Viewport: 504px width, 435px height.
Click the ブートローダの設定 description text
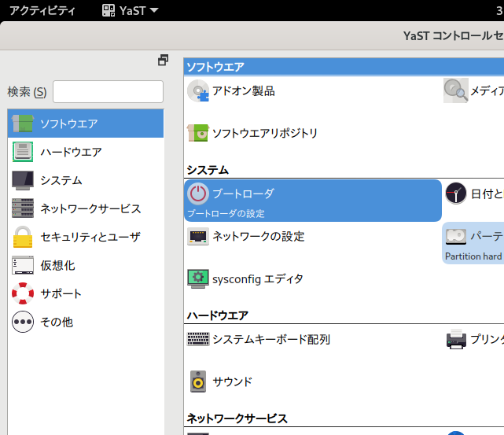pos(226,213)
